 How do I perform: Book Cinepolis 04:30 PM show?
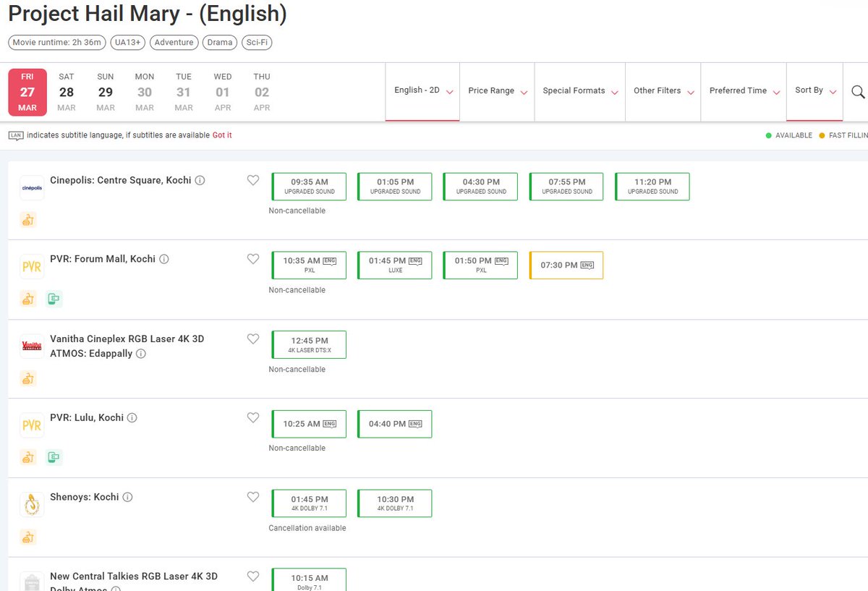tap(481, 187)
